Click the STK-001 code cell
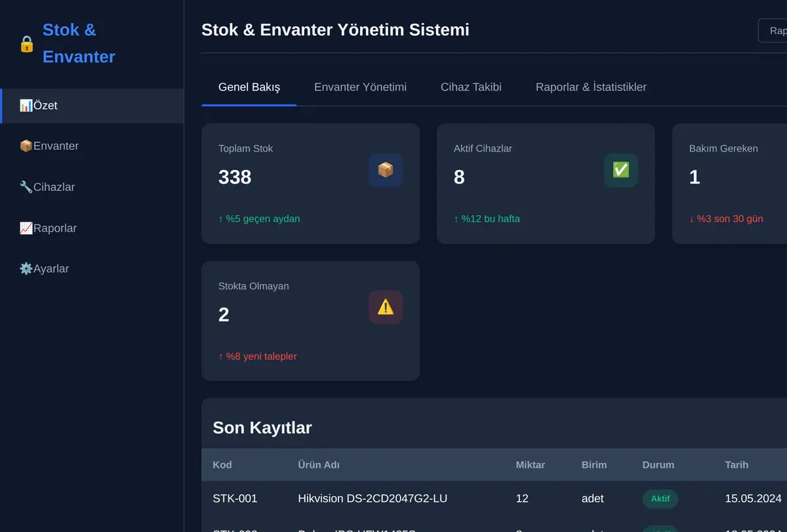This screenshot has height=532, width=787. pyautogui.click(x=235, y=499)
